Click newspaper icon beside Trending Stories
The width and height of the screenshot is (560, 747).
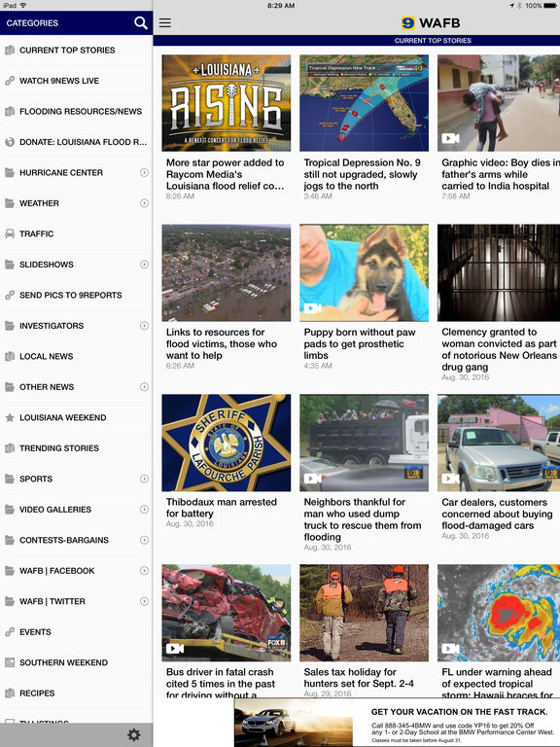pyautogui.click(x=10, y=448)
